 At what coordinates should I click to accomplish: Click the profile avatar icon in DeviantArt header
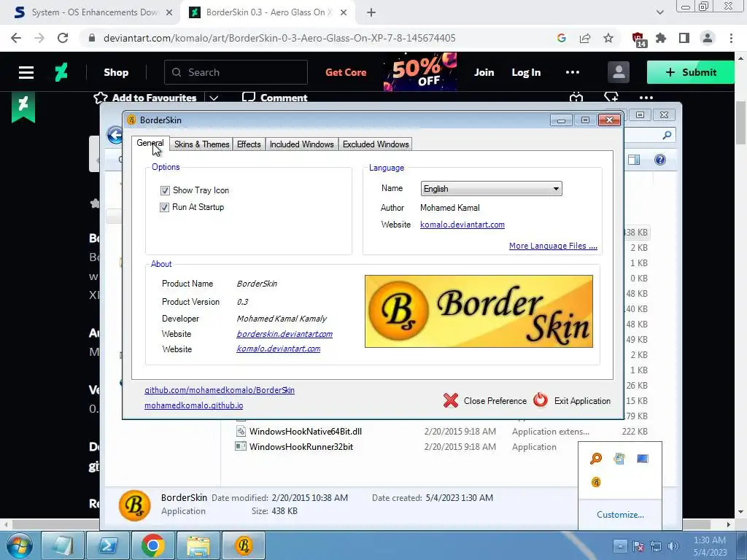619,72
